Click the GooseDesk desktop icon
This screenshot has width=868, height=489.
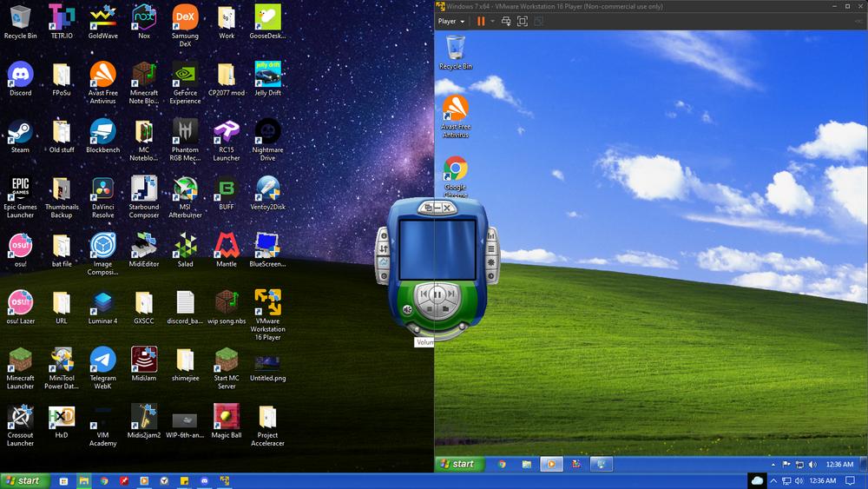(267, 23)
